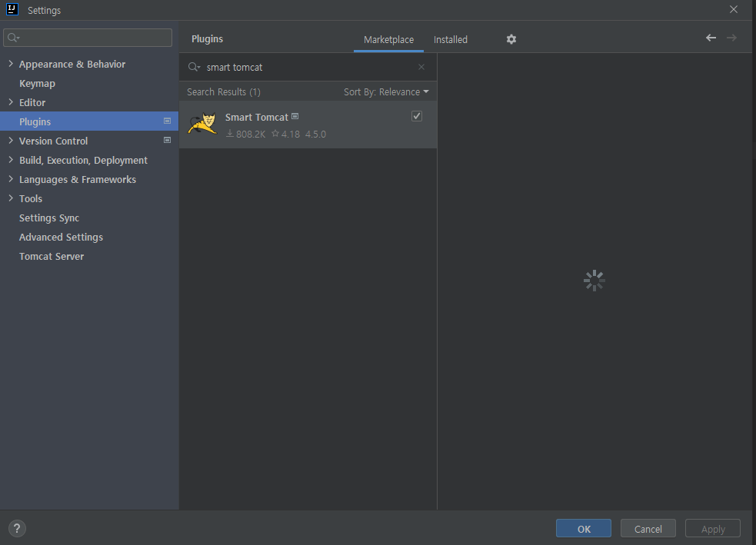Click the Cancel button
The image size is (756, 545).
click(x=648, y=529)
